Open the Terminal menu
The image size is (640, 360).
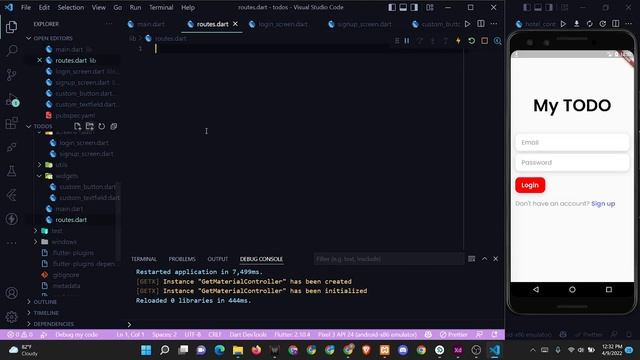tap(161, 7)
